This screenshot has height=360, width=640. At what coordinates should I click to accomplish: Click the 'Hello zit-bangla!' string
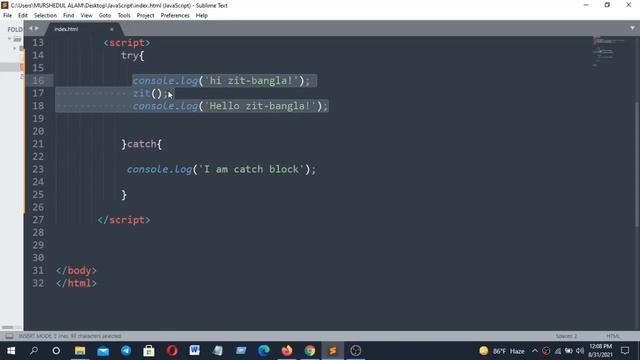(x=260, y=106)
